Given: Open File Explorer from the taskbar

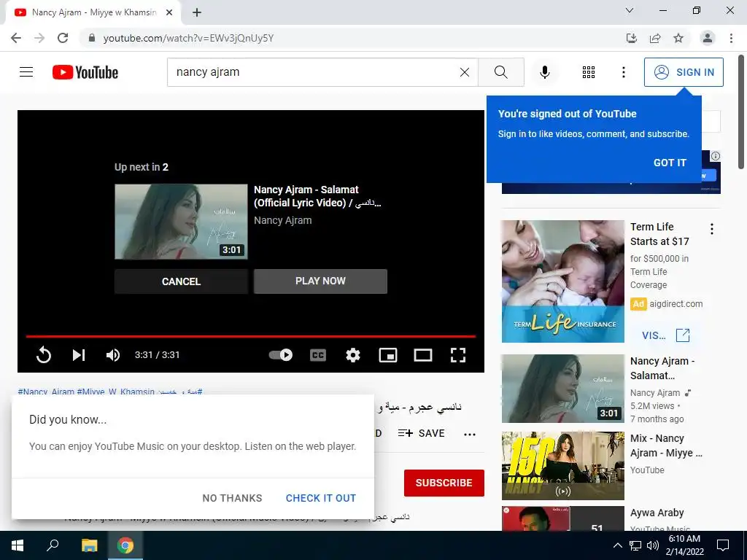Looking at the screenshot, I should [x=89, y=545].
